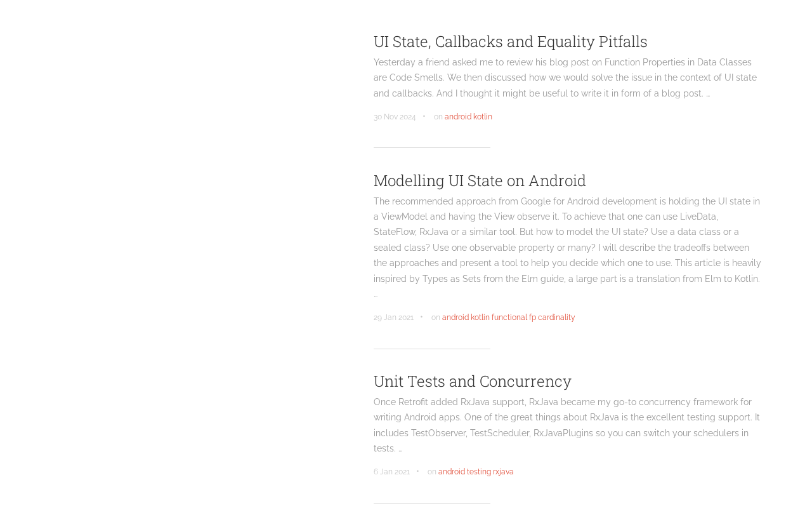
Task: Browse posts tagged rxjava
Action: click(x=503, y=472)
